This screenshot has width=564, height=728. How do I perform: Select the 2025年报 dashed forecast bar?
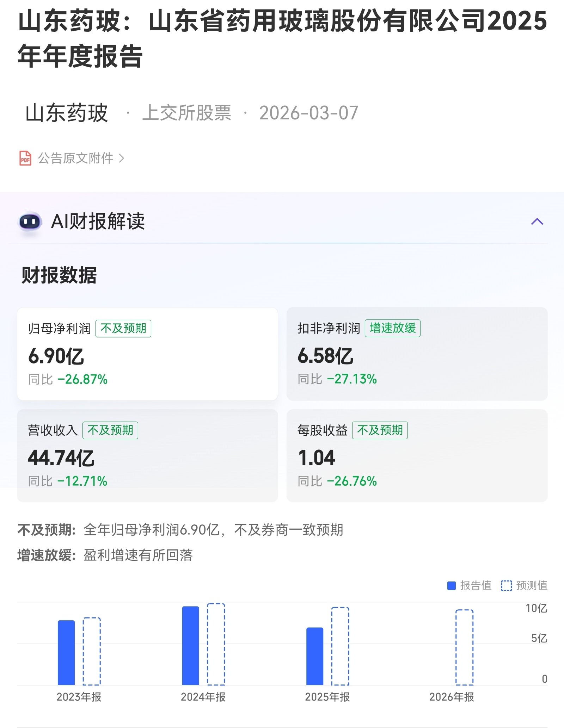click(x=340, y=646)
